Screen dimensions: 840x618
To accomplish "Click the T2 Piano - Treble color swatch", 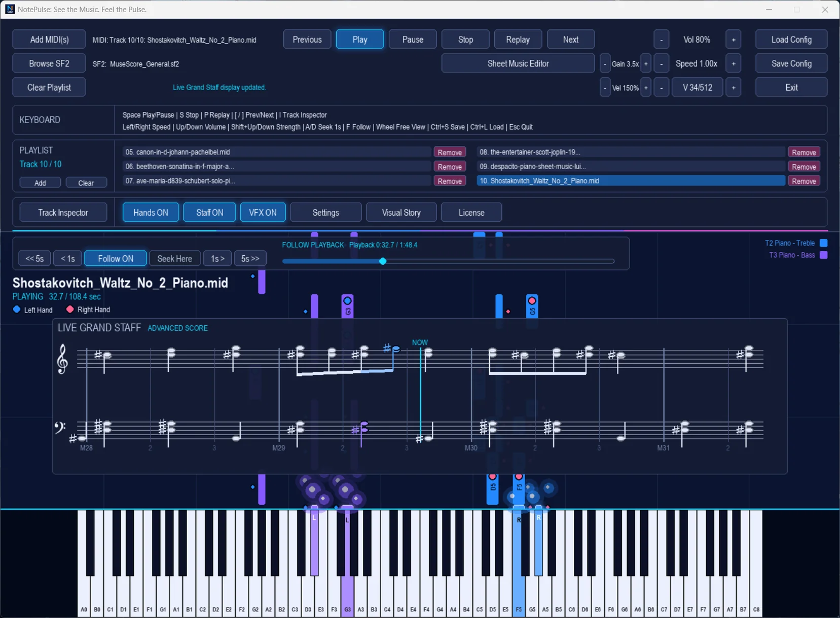I will (x=824, y=243).
